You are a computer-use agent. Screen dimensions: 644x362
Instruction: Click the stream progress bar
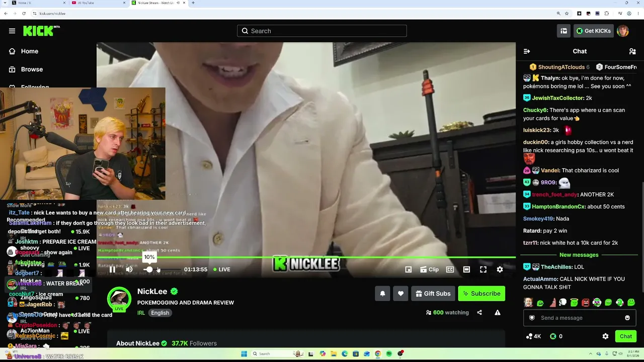pos(306,258)
